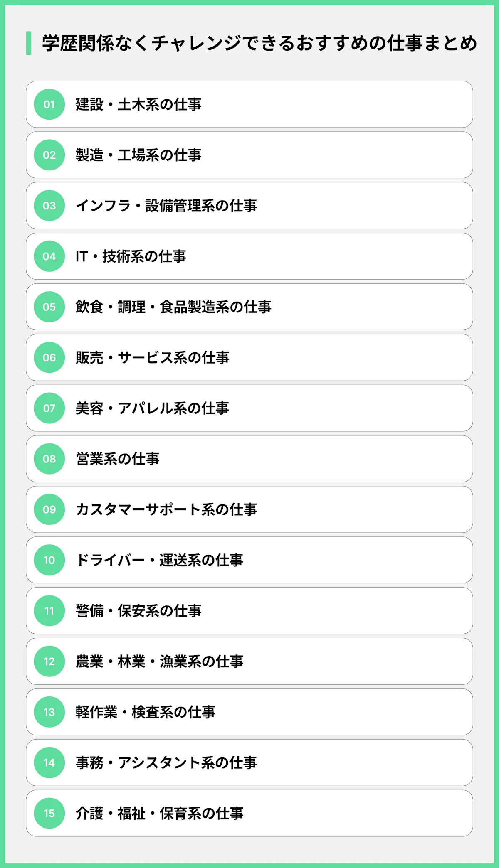Click 営業系の仕事 list item
The width and height of the screenshot is (499, 868).
pyautogui.click(x=118, y=459)
